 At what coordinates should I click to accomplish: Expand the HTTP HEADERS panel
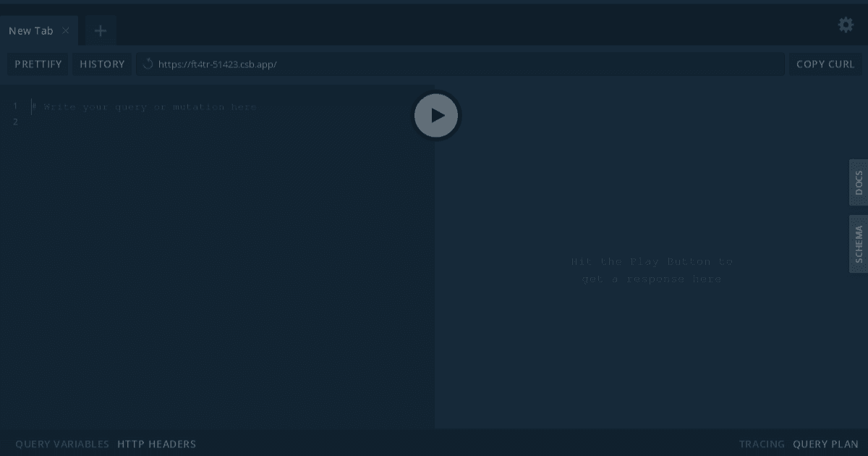[x=156, y=444]
